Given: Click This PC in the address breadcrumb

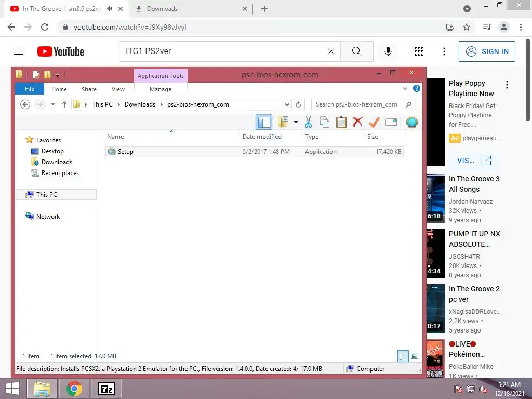Looking at the screenshot, I should [102, 104].
